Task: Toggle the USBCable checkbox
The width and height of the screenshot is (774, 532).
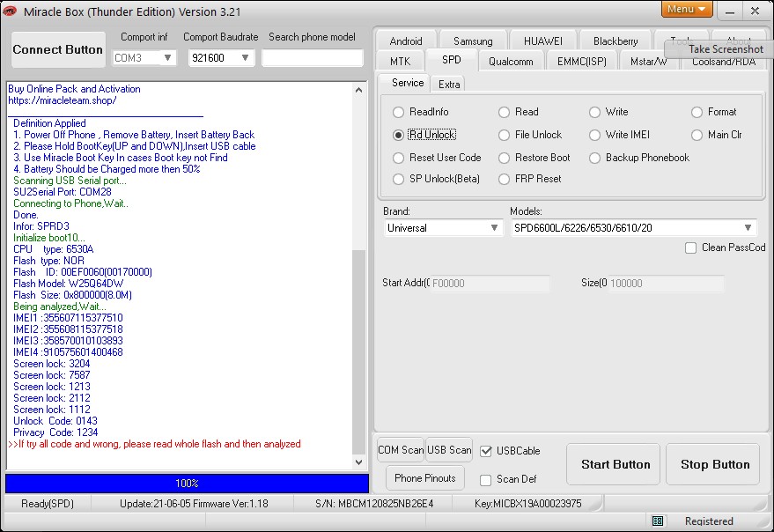Action: coord(486,451)
